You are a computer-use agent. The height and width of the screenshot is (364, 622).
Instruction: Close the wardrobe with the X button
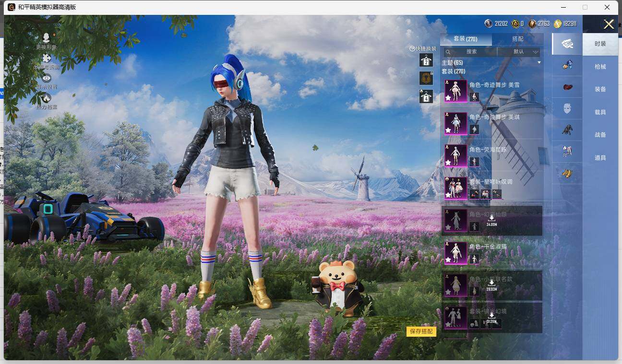coord(609,24)
